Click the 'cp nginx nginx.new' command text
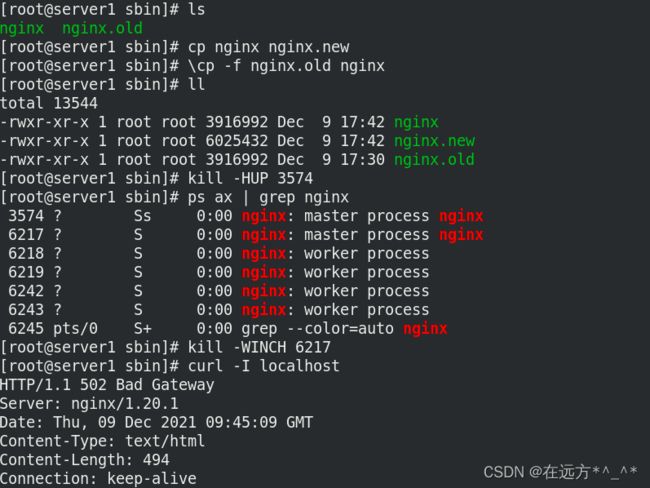The image size is (650, 488). [x=269, y=47]
